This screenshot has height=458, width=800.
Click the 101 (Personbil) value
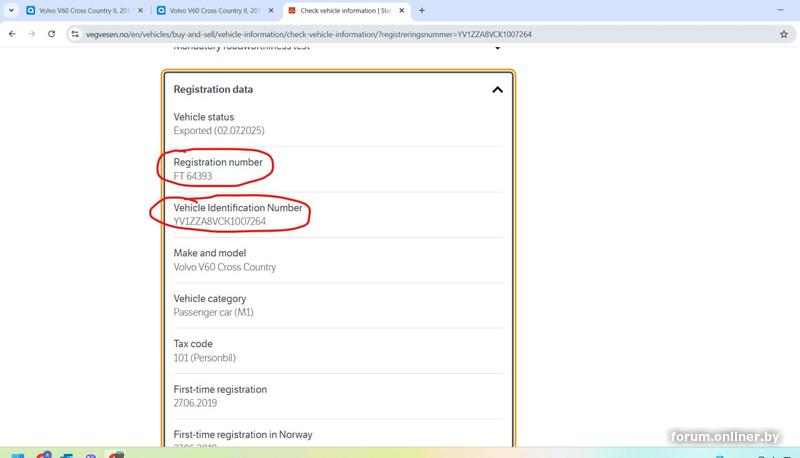205,358
